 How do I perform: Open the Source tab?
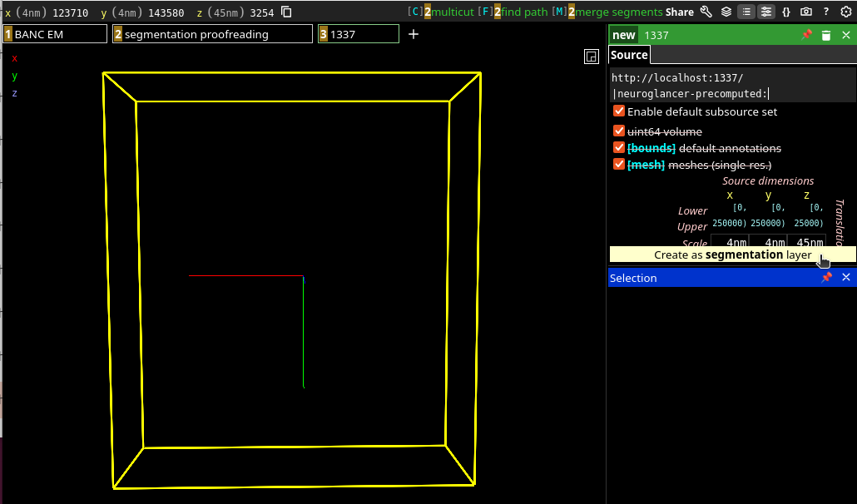coord(629,55)
